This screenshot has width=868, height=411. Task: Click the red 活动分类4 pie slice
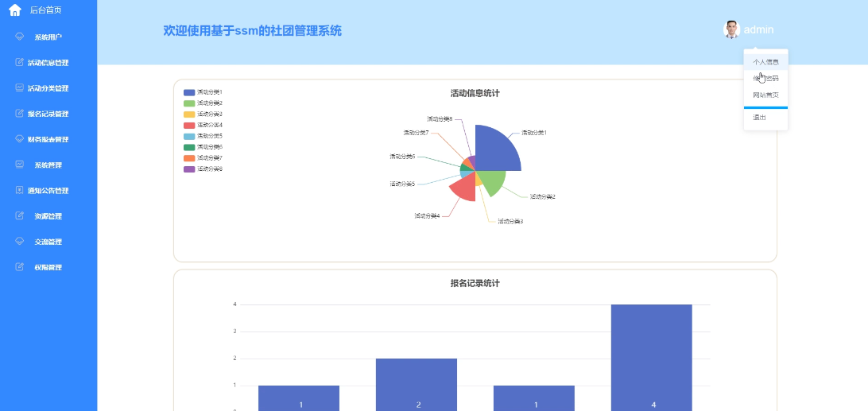click(464, 188)
